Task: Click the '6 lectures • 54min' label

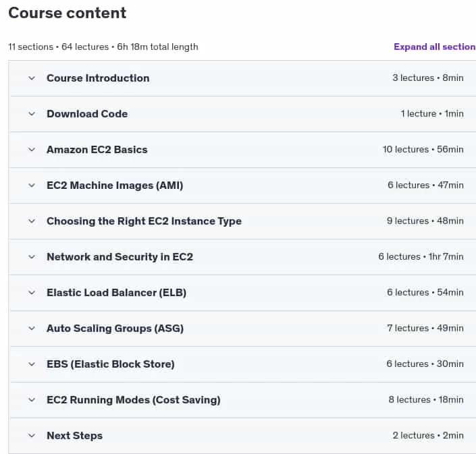Action: click(425, 292)
